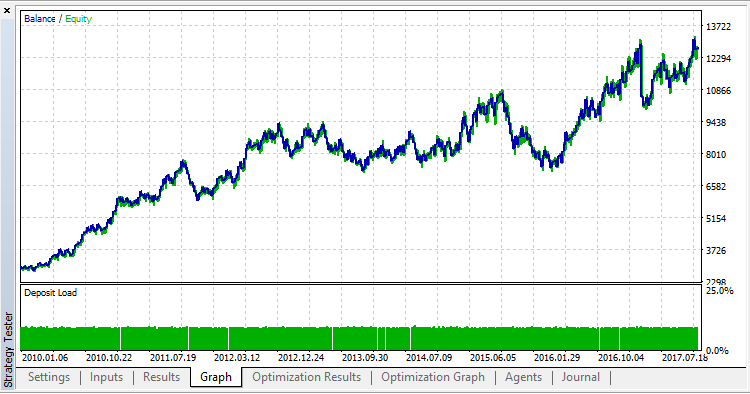Click the 9438 axis value
750x394 pixels.
click(716, 123)
